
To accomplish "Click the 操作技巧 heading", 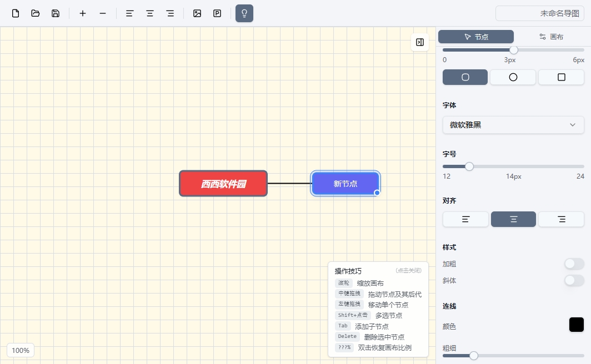I will coord(348,271).
